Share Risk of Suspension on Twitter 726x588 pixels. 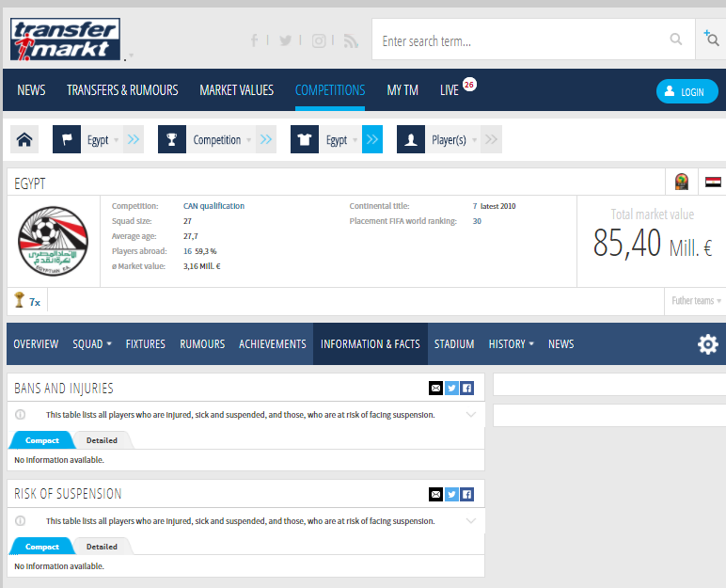(x=451, y=495)
